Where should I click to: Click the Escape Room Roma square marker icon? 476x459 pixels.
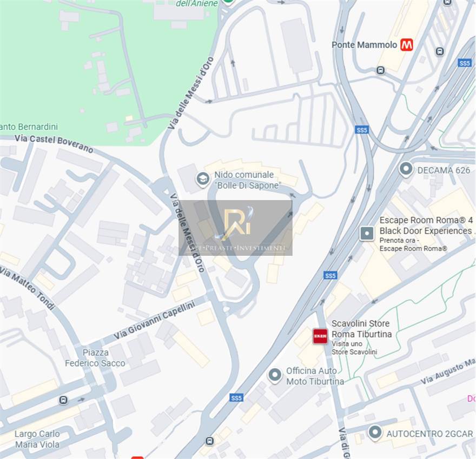point(366,234)
